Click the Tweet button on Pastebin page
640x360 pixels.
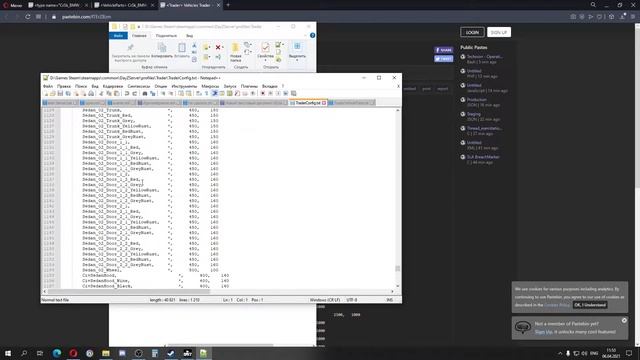(x=444, y=59)
